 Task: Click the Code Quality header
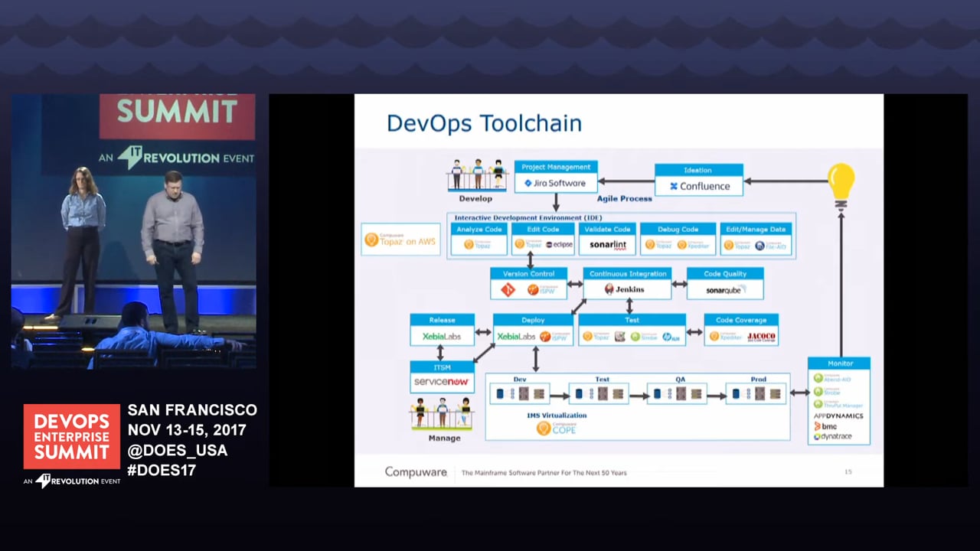coord(724,273)
